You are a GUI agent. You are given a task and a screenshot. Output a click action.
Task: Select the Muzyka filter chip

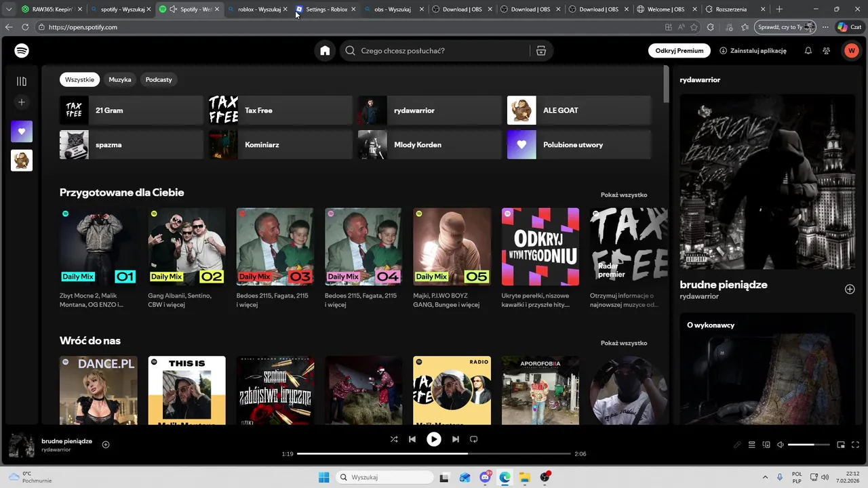tap(120, 79)
